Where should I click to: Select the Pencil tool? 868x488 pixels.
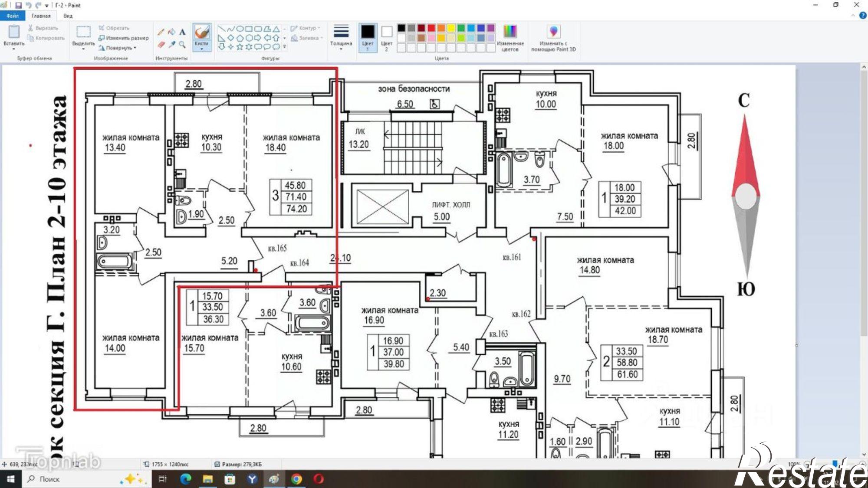coord(161,32)
